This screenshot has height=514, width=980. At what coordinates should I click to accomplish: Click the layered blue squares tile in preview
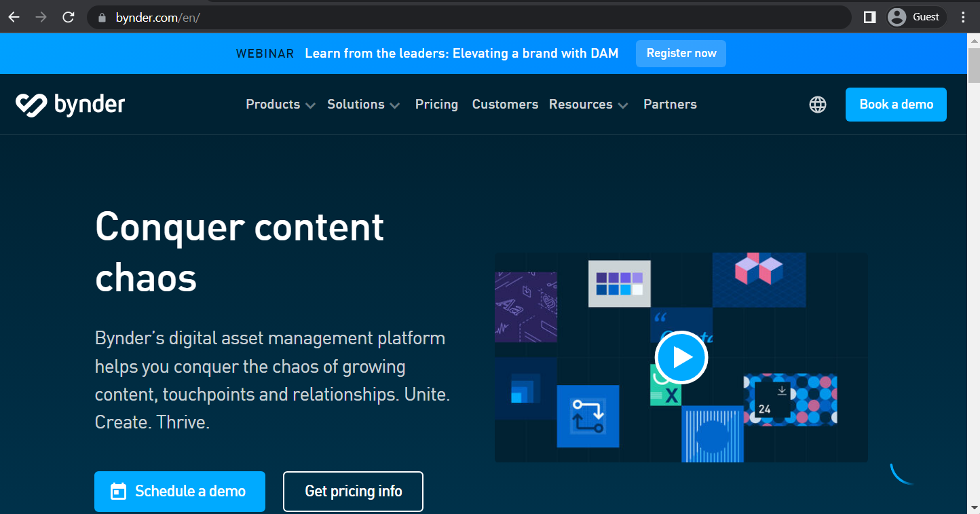[526, 388]
